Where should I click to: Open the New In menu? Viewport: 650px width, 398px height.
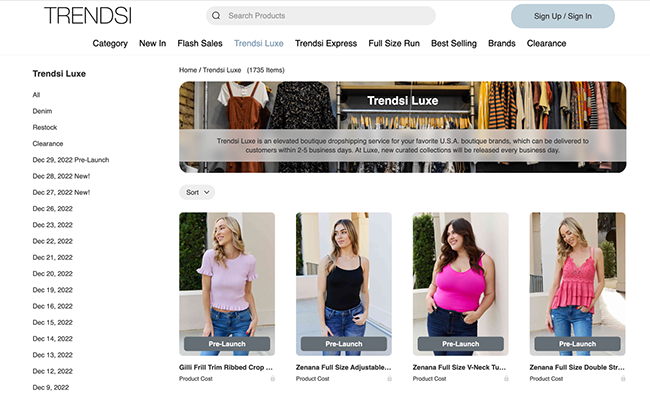click(x=153, y=43)
